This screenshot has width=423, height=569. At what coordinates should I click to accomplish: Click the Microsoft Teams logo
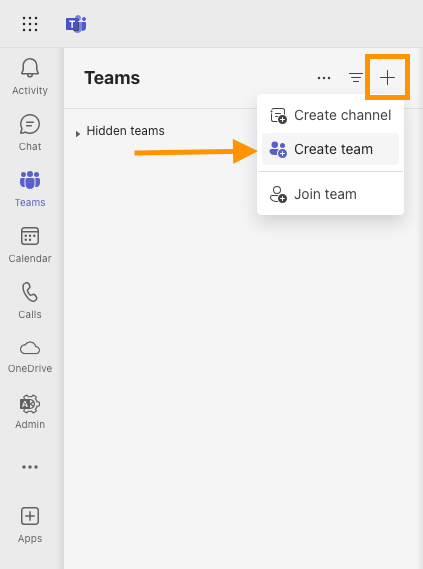pyautogui.click(x=76, y=24)
